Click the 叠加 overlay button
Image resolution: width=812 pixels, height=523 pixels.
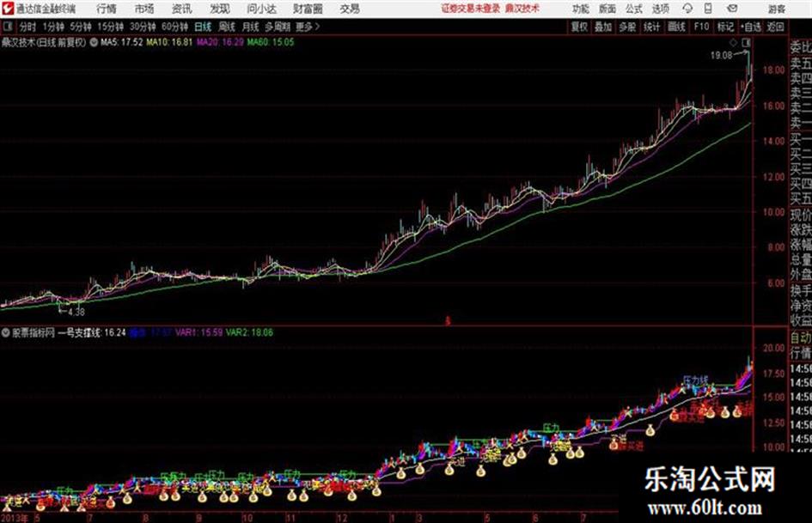pos(603,27)
